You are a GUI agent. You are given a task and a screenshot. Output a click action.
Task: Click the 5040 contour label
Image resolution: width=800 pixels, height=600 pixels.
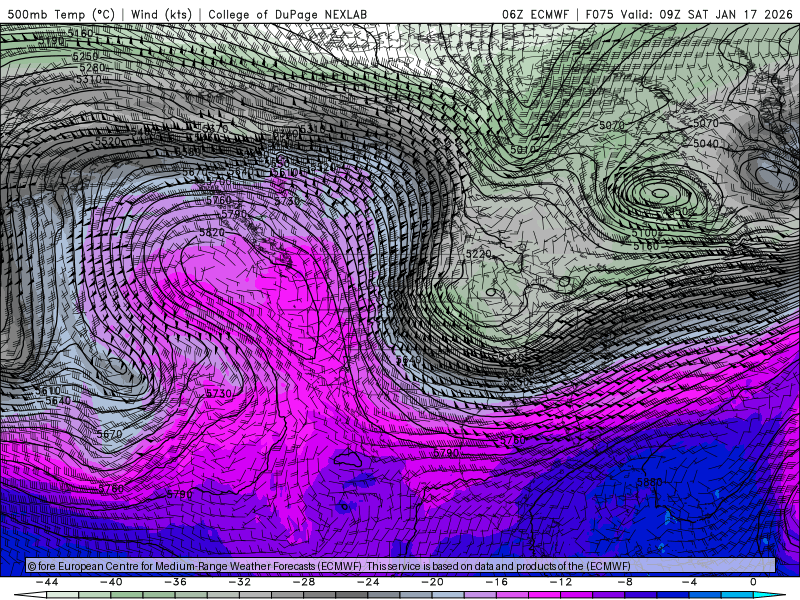coord(706,144)
